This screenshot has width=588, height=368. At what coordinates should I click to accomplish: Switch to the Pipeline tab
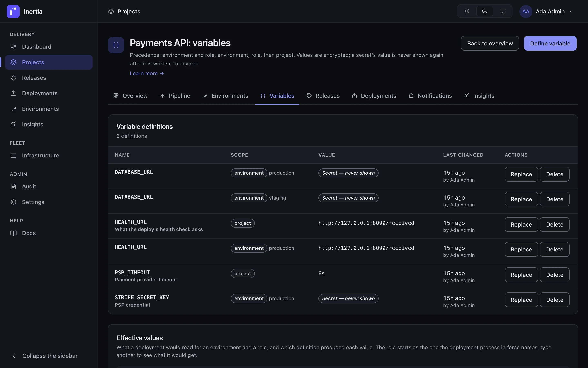175,96
